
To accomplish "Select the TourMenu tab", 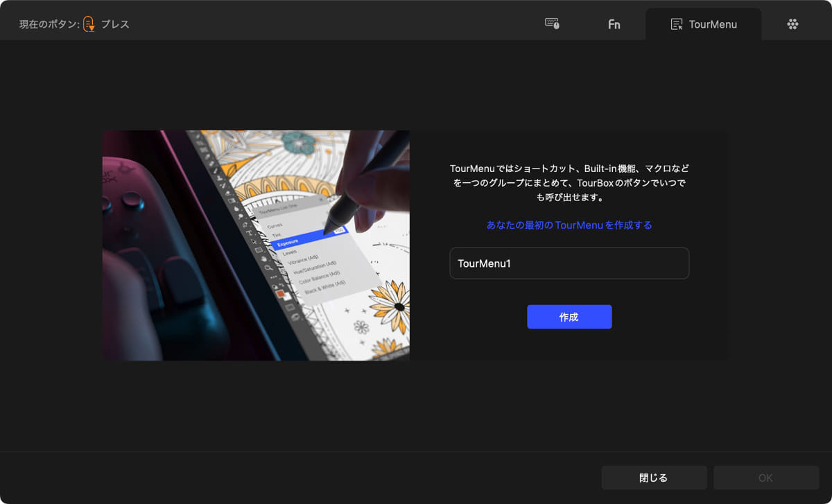I will coord(704,23).
